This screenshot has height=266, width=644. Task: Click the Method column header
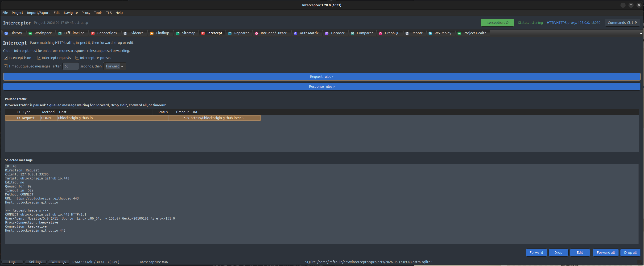(49, 112)
